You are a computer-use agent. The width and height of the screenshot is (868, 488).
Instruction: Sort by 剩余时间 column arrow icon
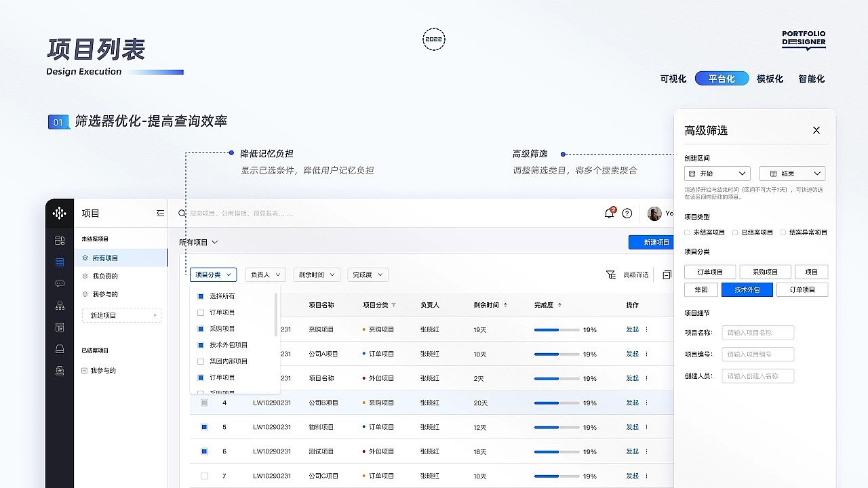click(505, 305)
